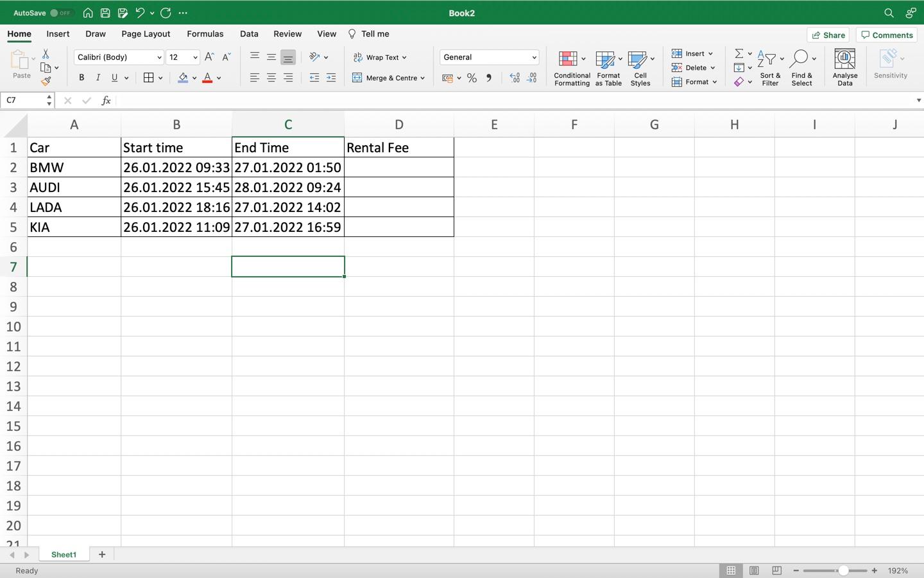Switch to Normal view in status bar
The image size is (924, 578).
pos(731,570)
